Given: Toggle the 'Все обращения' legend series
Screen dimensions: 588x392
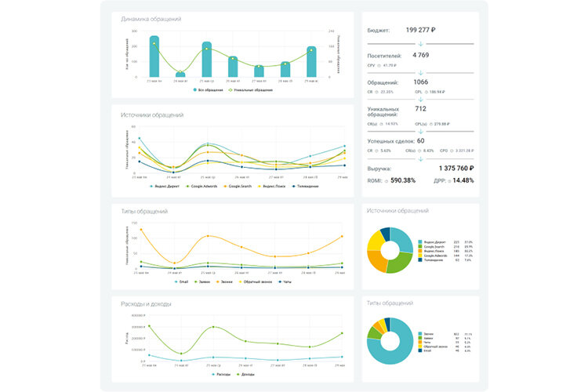Looking at the screenshot, I should (208, 90).
